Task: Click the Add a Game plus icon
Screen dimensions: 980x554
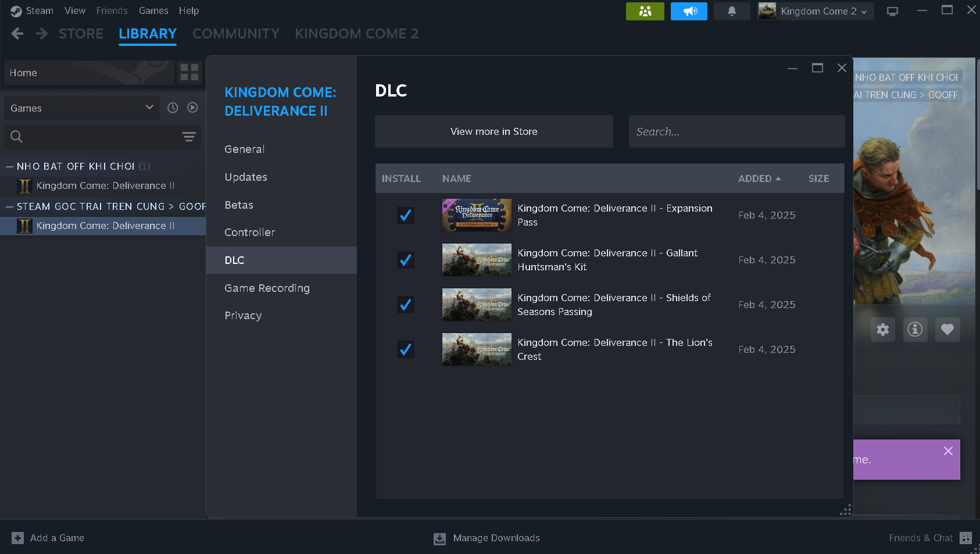Action: [18, 538]
